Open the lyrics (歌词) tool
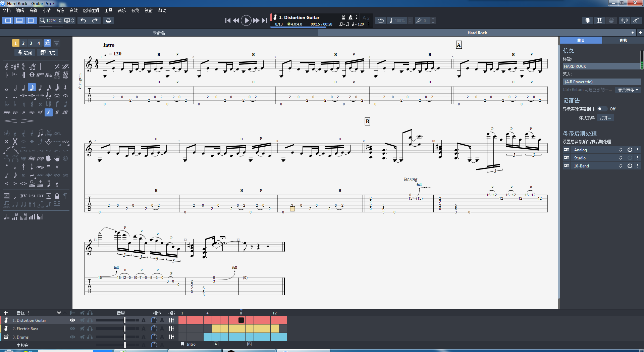This screenshot has width=644, height=352. tap(25, 53)
